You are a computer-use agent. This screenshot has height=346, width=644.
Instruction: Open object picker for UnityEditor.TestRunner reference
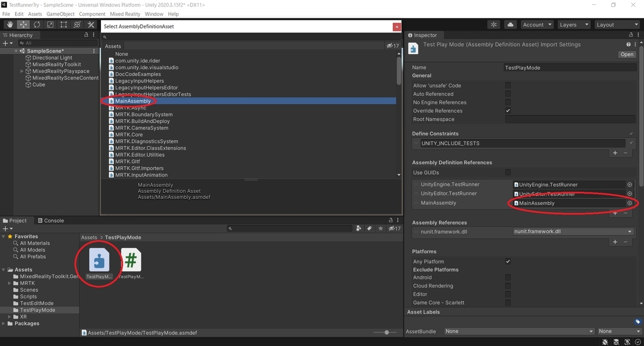click(630, 193)
